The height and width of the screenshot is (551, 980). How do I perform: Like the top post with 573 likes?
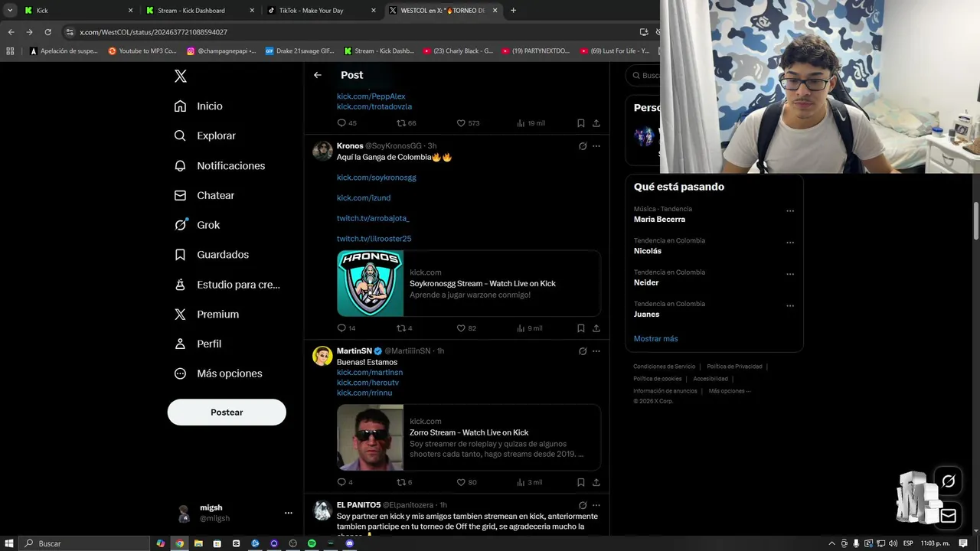pos(461,123)
